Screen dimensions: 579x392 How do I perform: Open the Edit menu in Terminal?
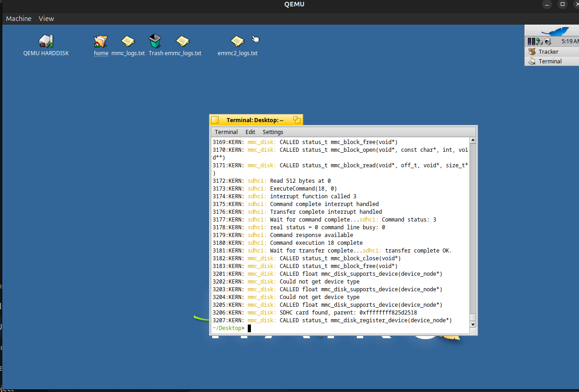(x=250, y=132)
